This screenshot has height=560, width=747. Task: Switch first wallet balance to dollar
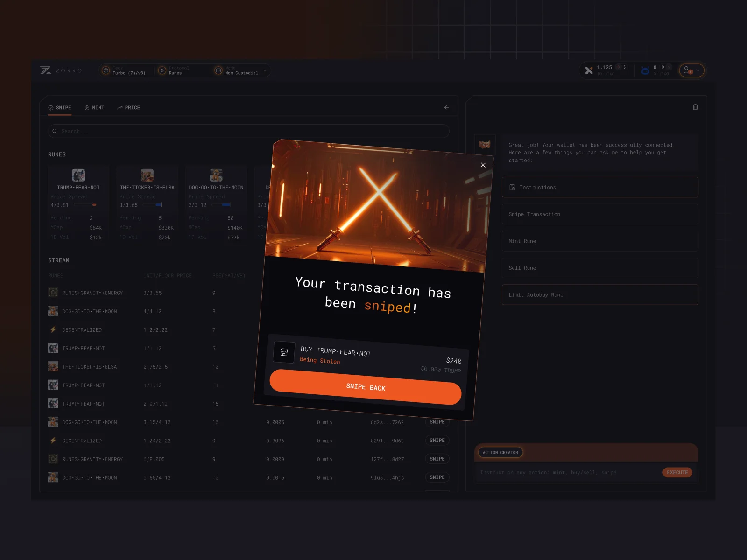[625, 67]
